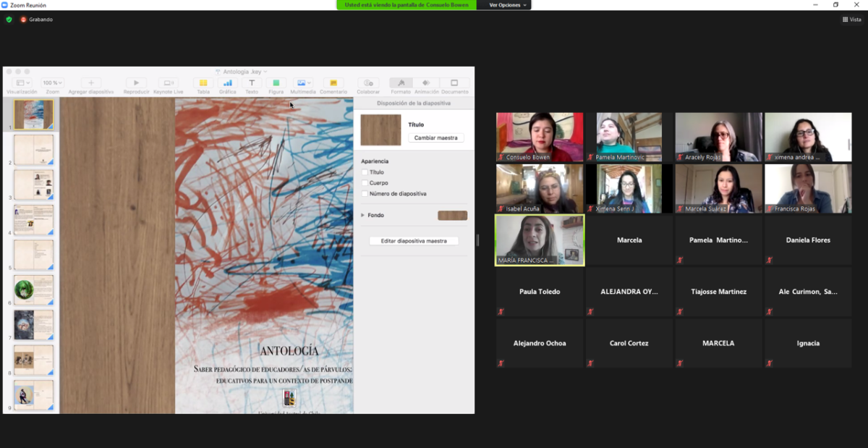This screenshot has width=868, height=448.
Task: Select slide 7 thumbnail in navigator
Action: 34,325
